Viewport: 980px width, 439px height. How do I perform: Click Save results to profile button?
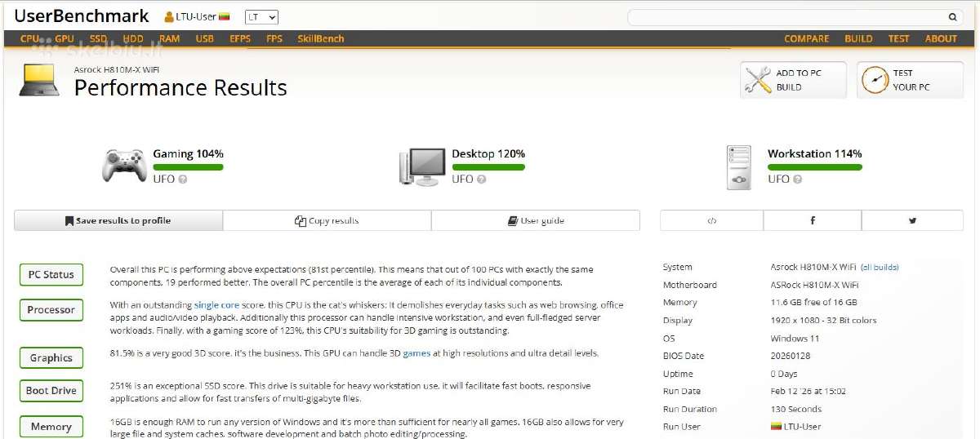(x=118, y=220)
